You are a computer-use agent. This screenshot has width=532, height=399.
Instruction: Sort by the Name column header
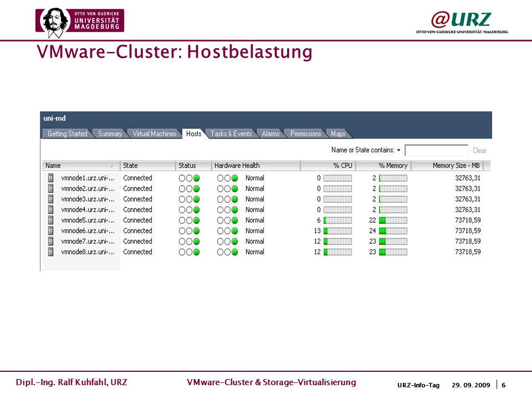tap(81, 166)
